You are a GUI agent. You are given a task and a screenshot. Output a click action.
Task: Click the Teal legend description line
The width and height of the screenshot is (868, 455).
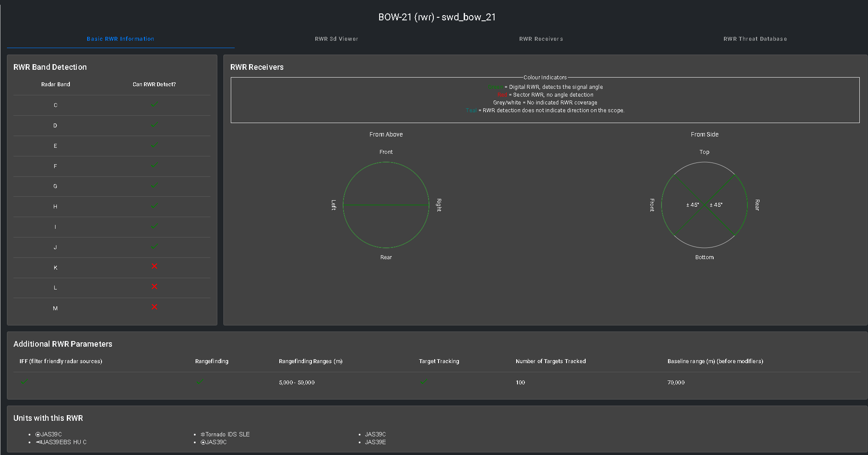pos(545,110)
